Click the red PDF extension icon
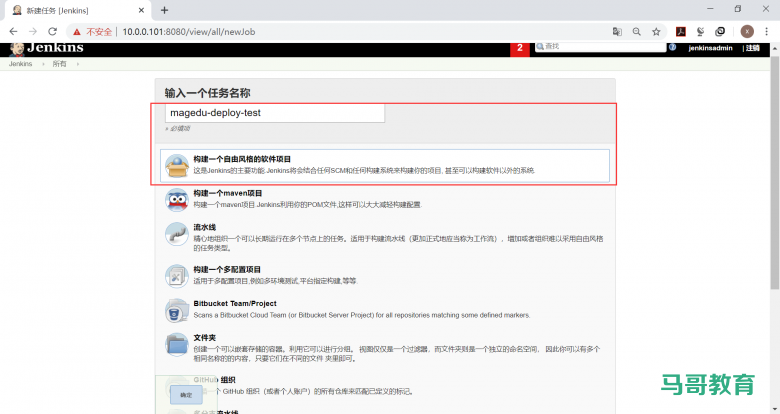The width and height of the screenshot is (780, 414). coord(681,32)
